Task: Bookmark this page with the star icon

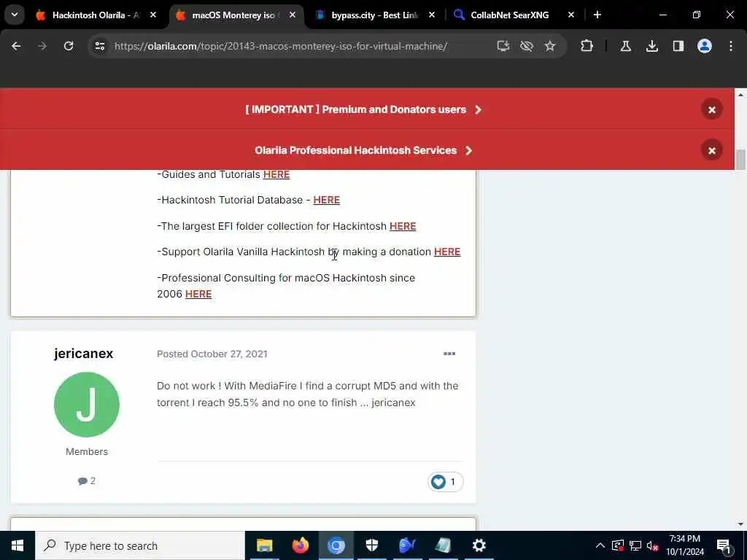Action: (550, 46)
